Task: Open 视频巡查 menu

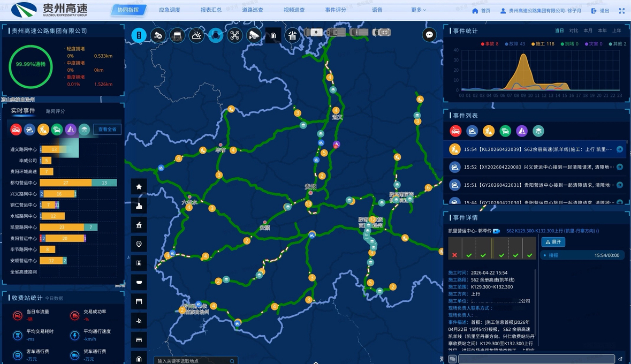Action: pos(294,10)
